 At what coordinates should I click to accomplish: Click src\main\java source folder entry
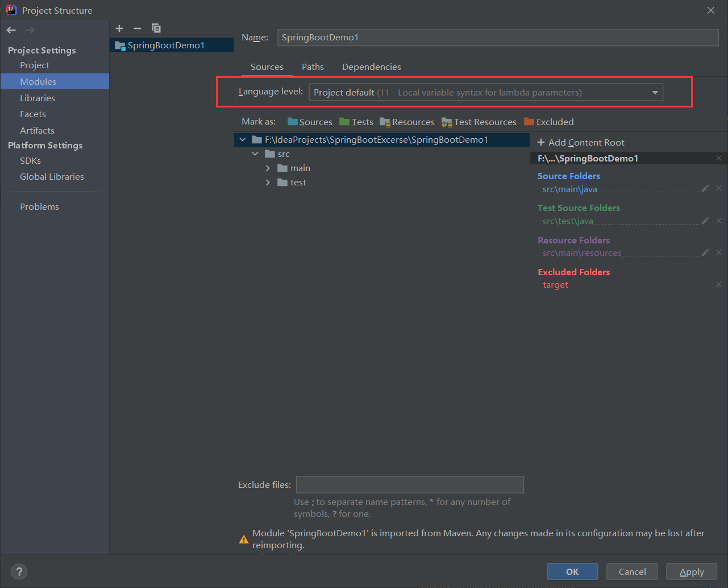[569, 189]
